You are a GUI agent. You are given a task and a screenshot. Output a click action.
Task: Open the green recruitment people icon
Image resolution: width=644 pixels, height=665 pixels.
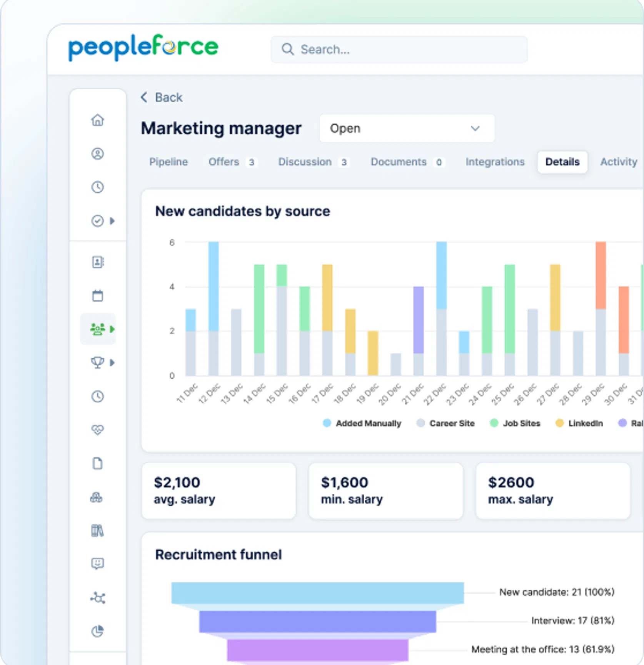tap(98, 329)
